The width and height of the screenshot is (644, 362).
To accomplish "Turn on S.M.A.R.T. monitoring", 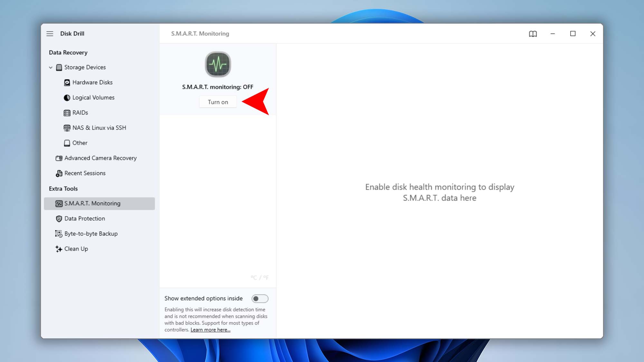I will [218, 102].
